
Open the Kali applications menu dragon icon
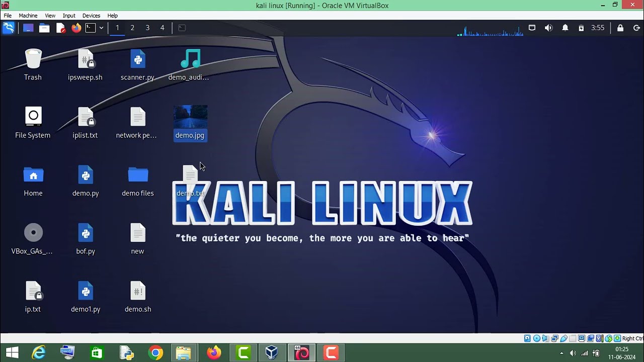coord(8,28)
